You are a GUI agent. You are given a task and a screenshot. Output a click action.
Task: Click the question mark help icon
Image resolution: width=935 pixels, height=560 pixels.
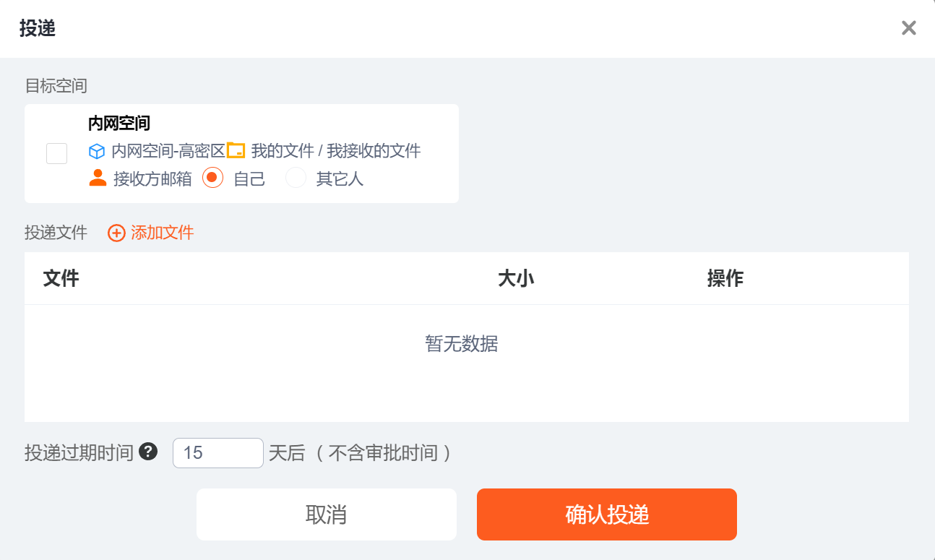coord(148,452)
